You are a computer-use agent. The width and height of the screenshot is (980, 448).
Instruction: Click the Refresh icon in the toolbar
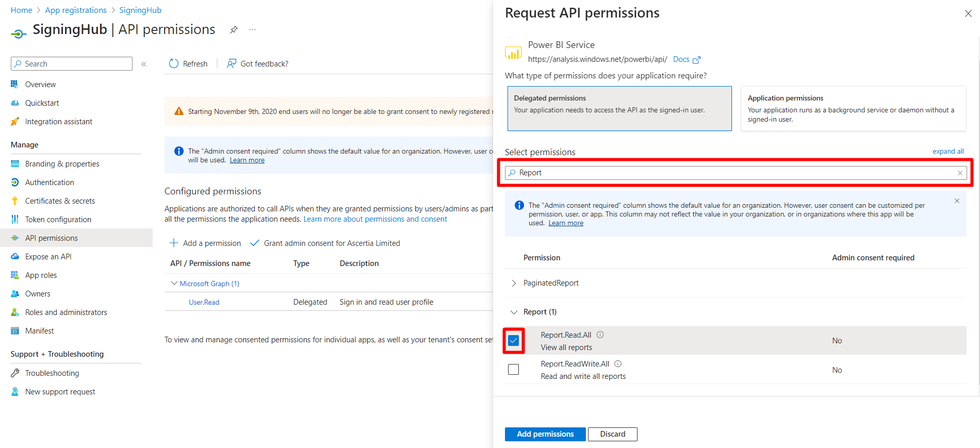pyautogui.click(x=174, y=63)
